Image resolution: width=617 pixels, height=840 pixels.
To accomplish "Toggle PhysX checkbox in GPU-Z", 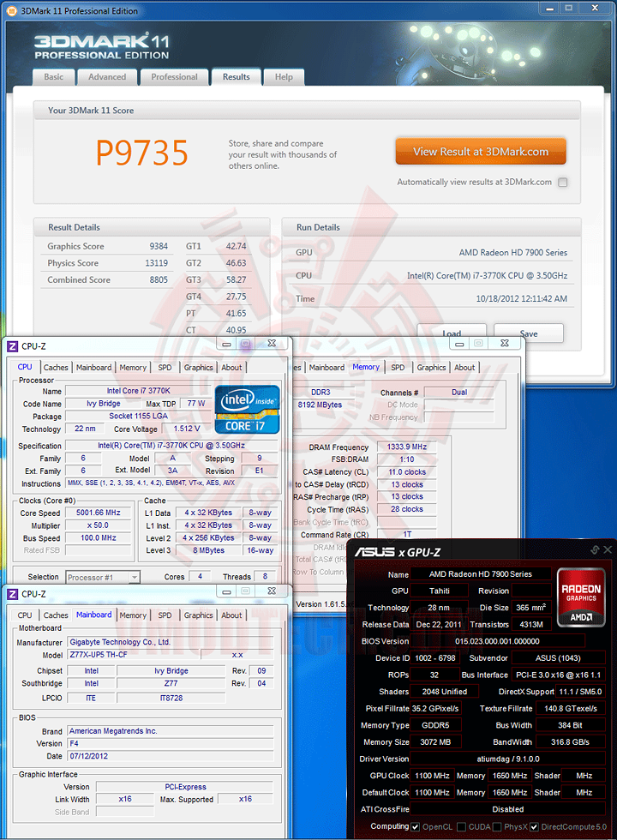I will point(496,827).
